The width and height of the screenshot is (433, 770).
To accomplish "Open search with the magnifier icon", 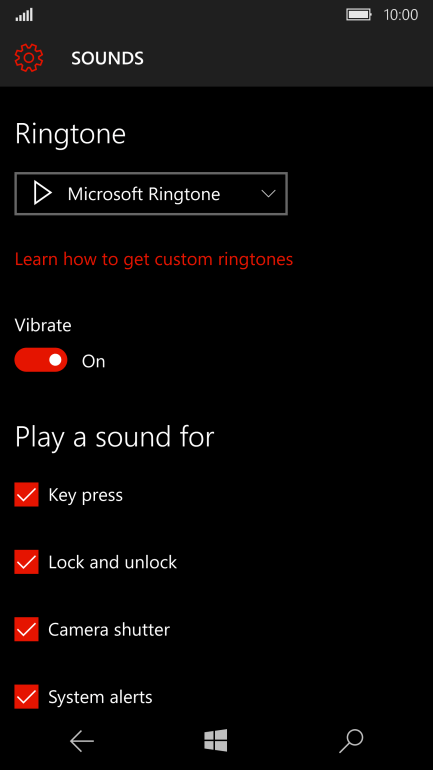I will point(351,741).
